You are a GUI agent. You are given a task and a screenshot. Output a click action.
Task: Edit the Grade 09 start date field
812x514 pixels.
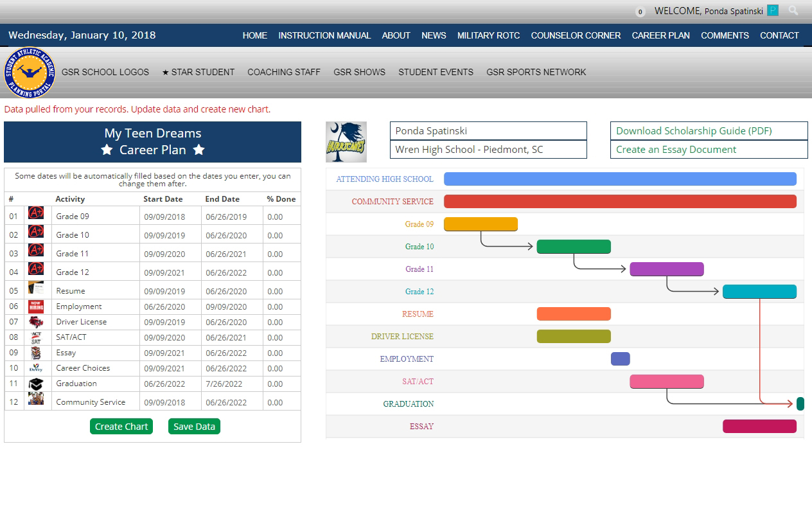(164, 217)
